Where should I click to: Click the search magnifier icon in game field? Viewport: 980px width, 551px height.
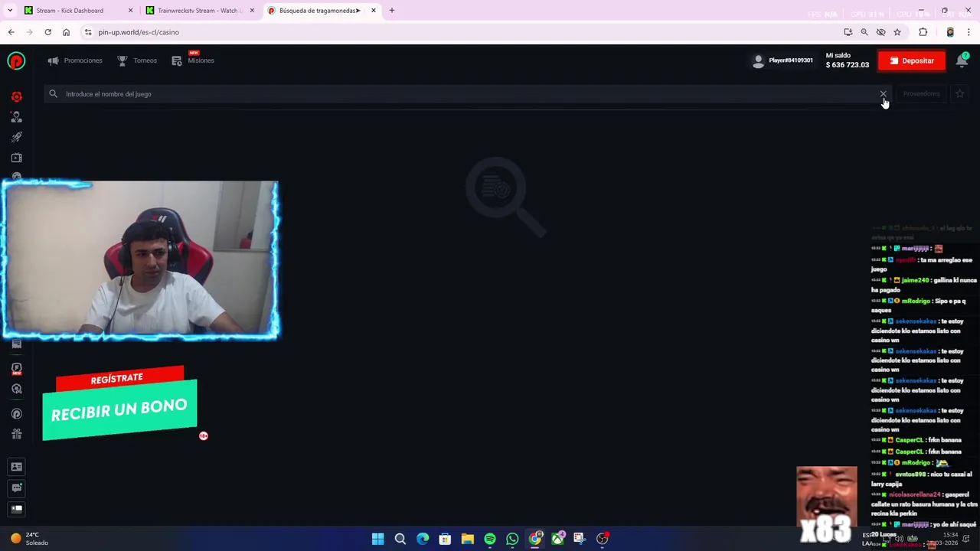pos(53,94)
